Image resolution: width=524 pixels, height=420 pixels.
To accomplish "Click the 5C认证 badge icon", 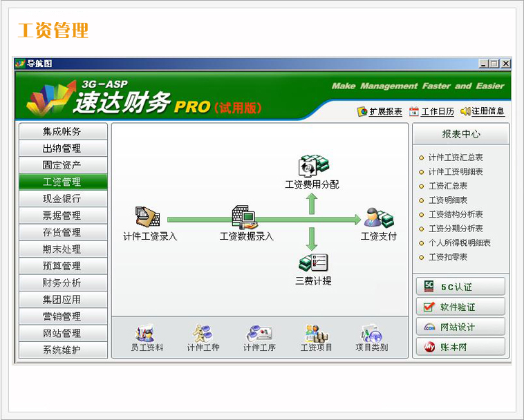I will (x=429, y=287).
